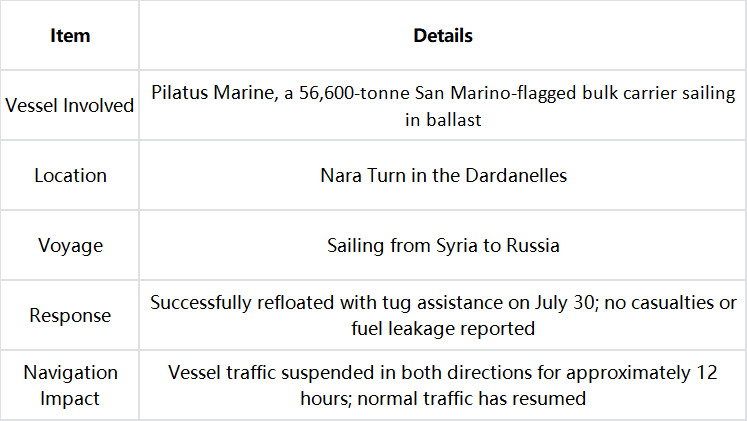The image size is (747, 421).
Task: Click the word 'Impact' in the last row
Action: tap(70, 399)
